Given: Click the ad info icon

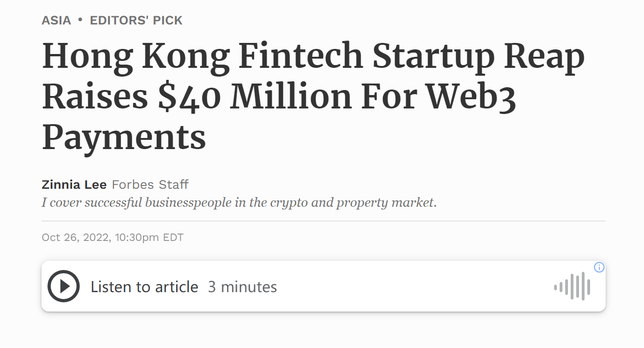Looking at the screenshot, I should (599, 267).
